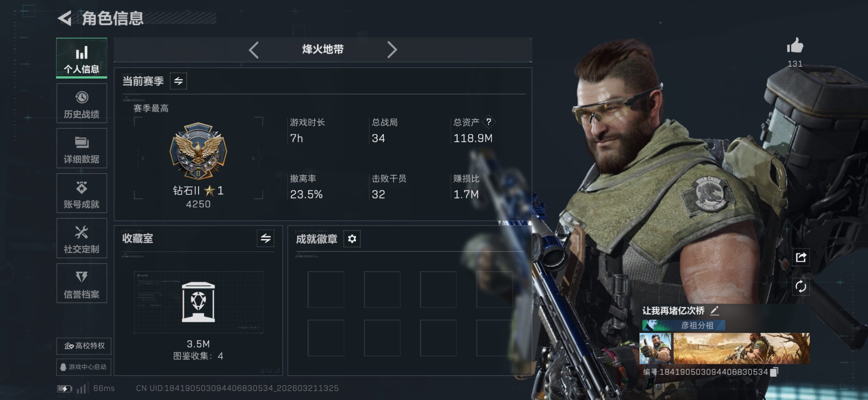Select the first empty achievement badge slot
868x400 pixels.
point(325,290)
